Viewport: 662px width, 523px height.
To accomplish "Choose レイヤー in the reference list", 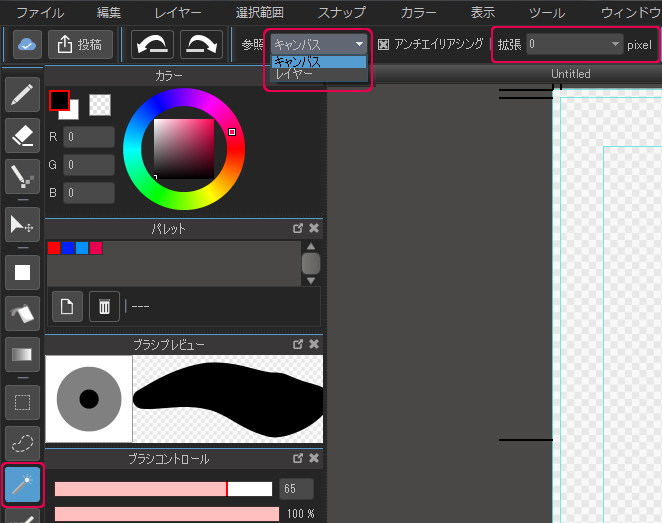I will coord(319,74).
